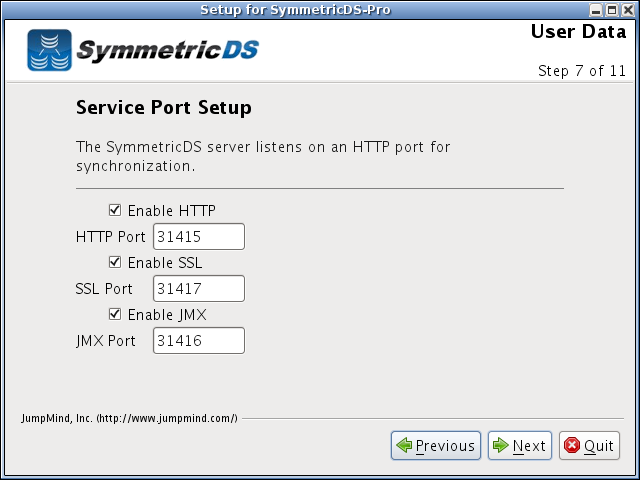Click the 'HTTP Port' label

click(x=111, y=237)
